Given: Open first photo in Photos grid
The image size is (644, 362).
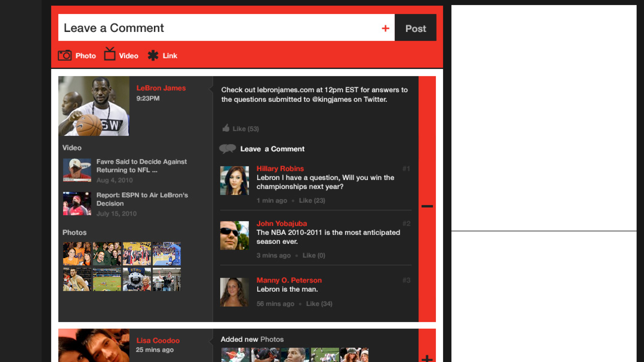Looking at the screenshot, I should [x=77, y=253].
